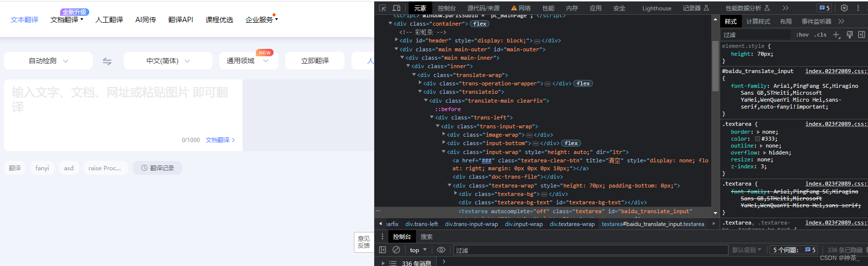This screenshot has height=266, width=868.
Task: Open the 人工翻译 link
Action: [109, 20]
